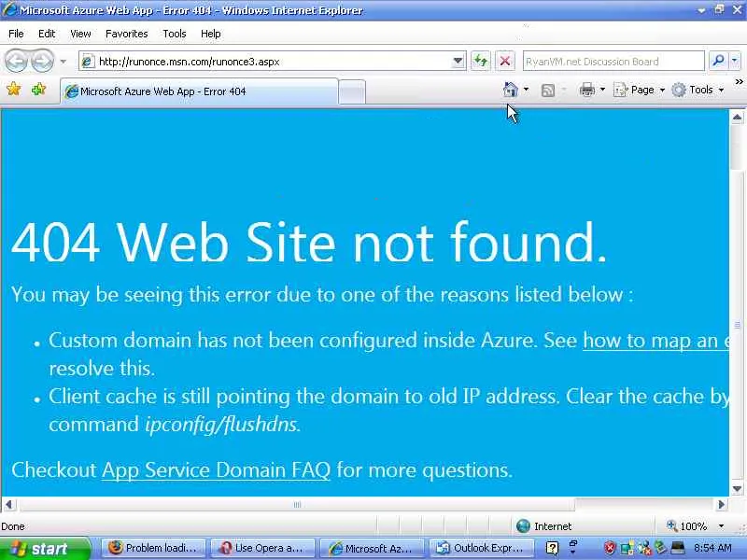Click the red Stop loading button
The image size is (747, 560).
504,61
